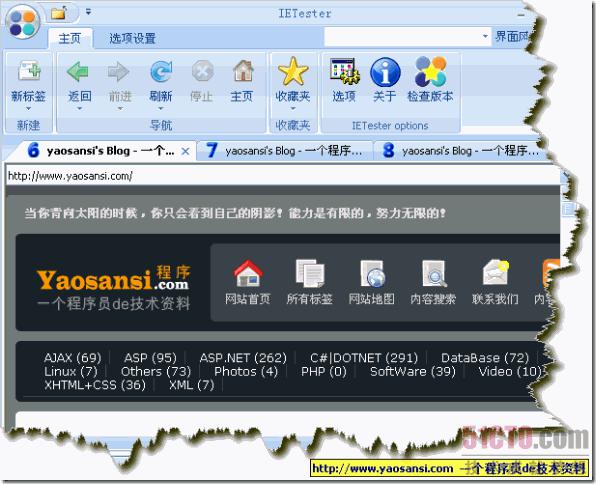The image size is (596, 484).
Task: Open the Photos (4) category link
Action: coord(246,371)
